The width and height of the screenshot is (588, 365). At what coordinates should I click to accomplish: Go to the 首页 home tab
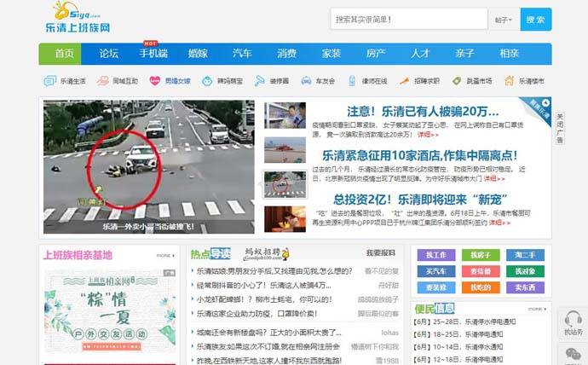(x=60, y=54)
